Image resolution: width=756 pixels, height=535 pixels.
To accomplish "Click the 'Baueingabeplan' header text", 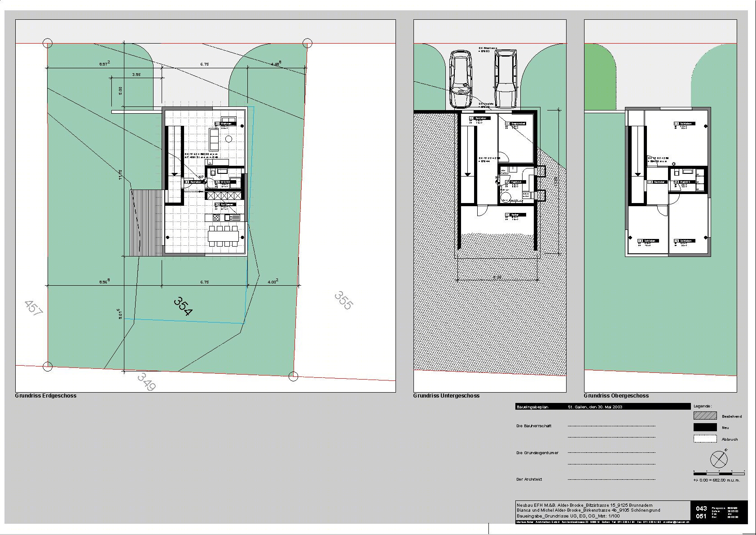I will coord(532,407).
